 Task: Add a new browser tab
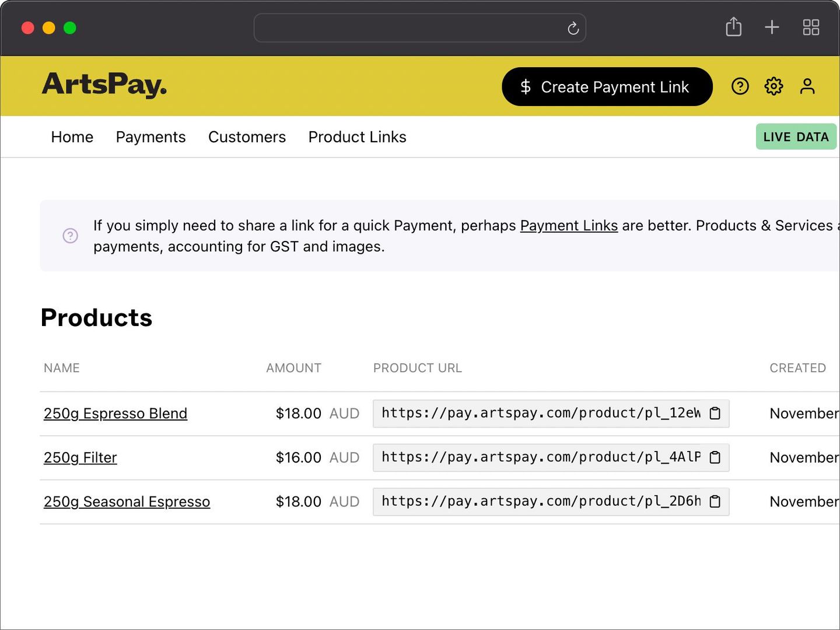click(x=772, y=27)
